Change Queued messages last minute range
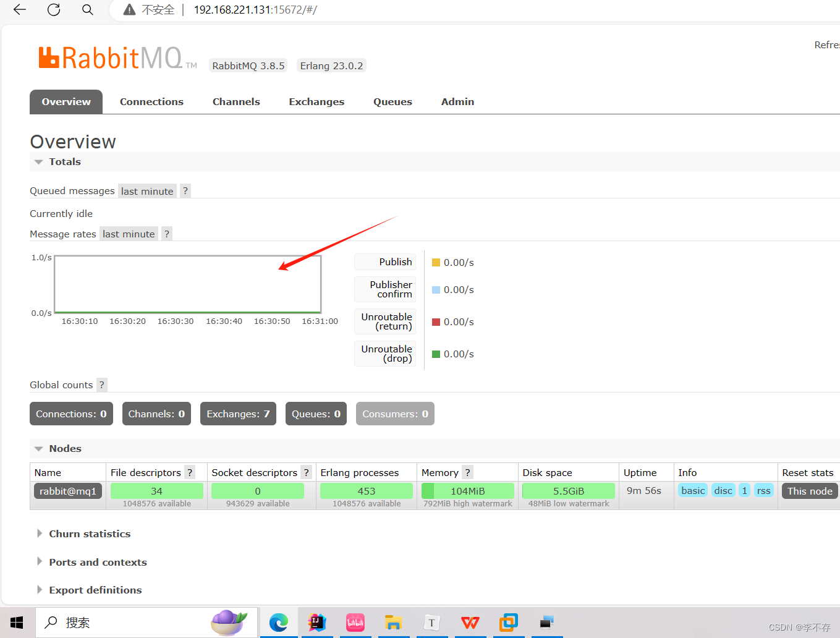The height and width of the screenshot is (638, 840). tap(147, 191)
